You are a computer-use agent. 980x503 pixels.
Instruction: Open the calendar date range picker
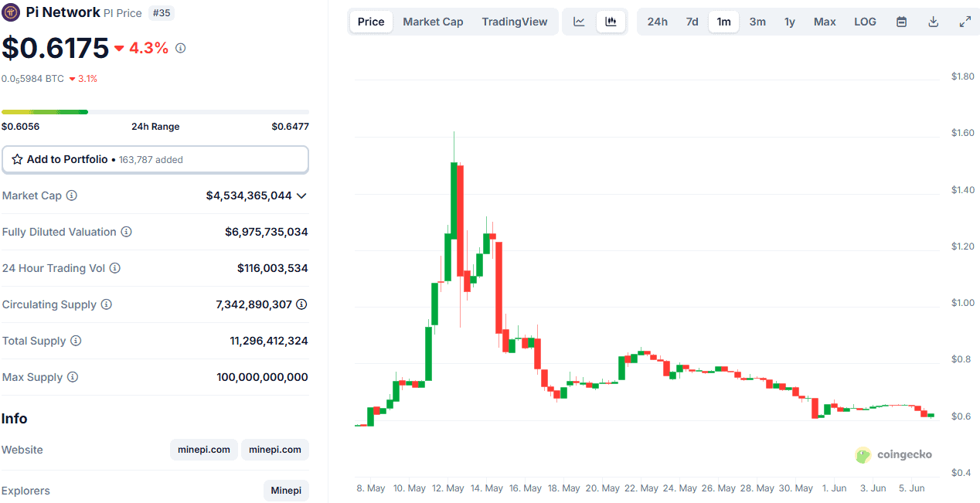(x=901, y=21)
